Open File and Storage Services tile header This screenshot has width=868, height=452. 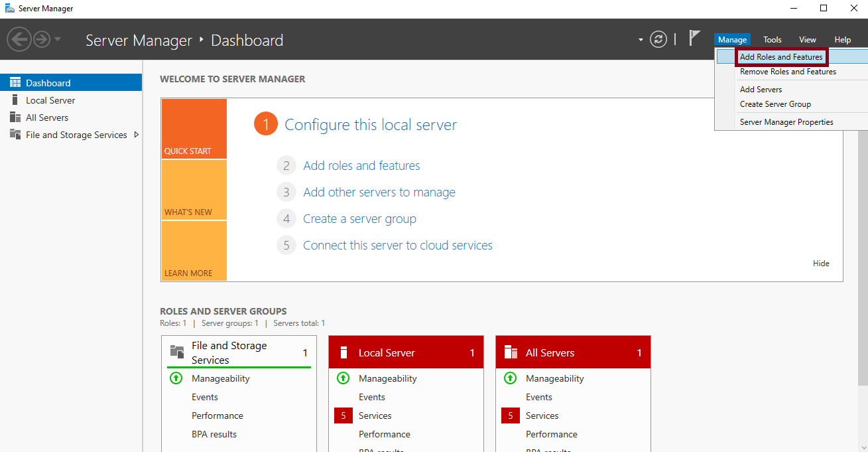coord(239,352)
